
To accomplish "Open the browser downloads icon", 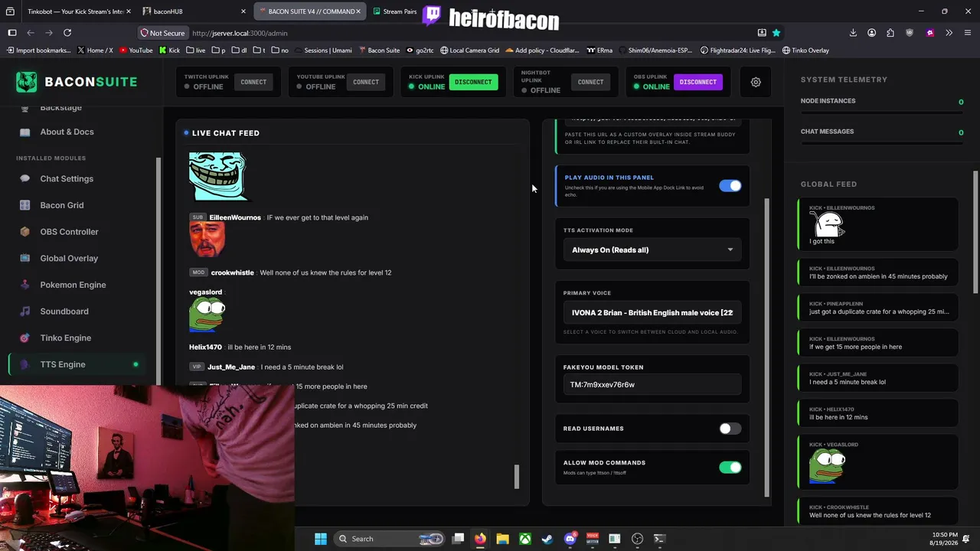I will pos(853,33).
